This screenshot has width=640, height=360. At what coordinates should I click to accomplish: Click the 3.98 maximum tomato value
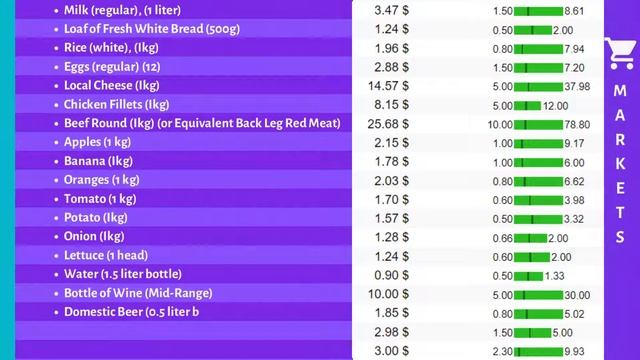click(x=574, y=200)
